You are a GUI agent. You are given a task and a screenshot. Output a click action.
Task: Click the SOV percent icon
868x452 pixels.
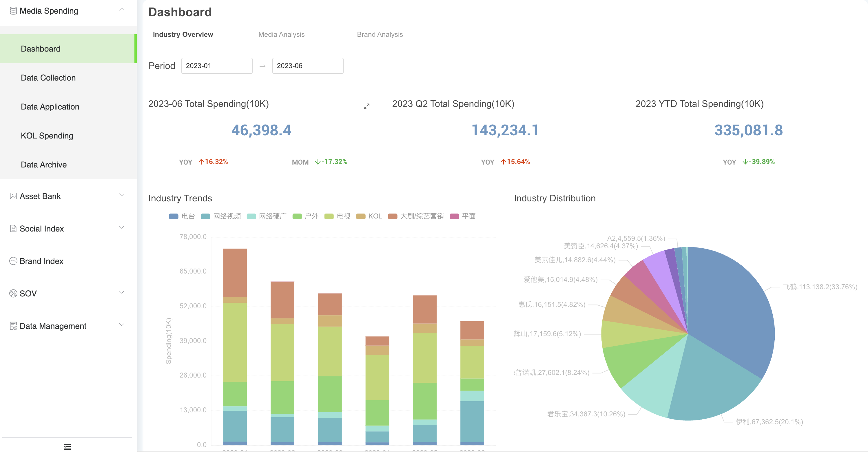click(x=13, y=293)
